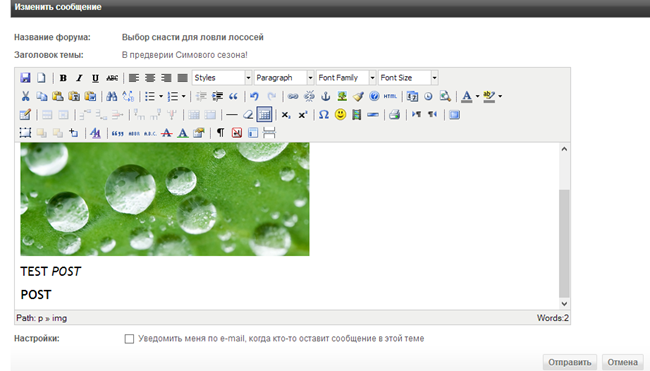
Task: Open the Font Size dropdown
Action: (408, 78)
